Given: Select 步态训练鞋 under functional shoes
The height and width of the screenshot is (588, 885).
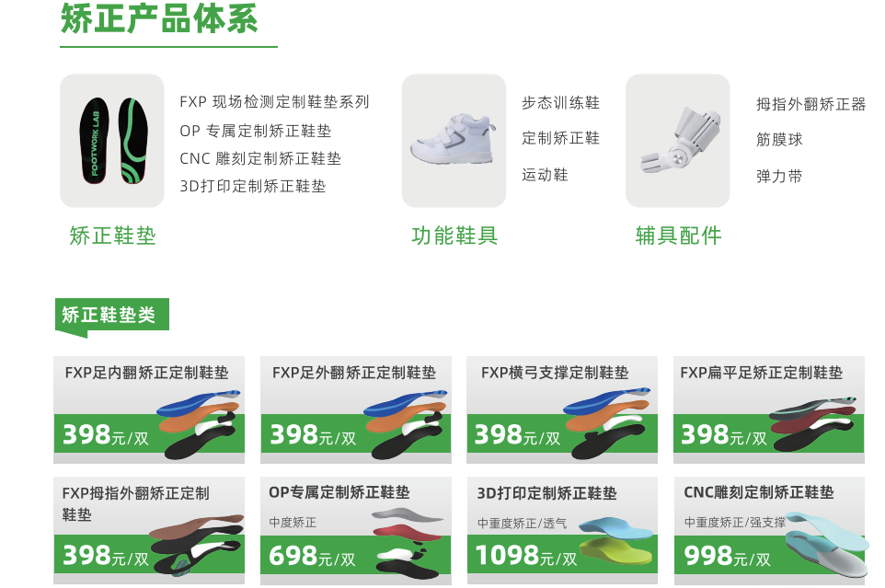Looking at the screenshot, I should [560, 103].
